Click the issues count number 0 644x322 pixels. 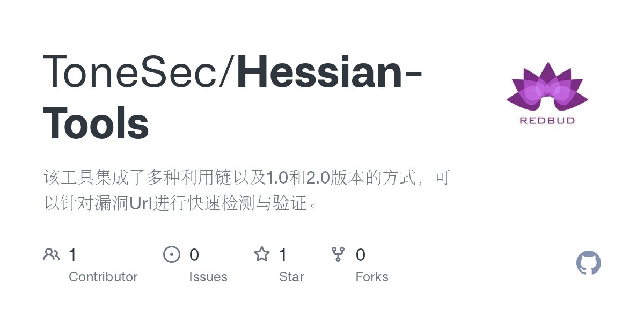[x=194, y=255]
